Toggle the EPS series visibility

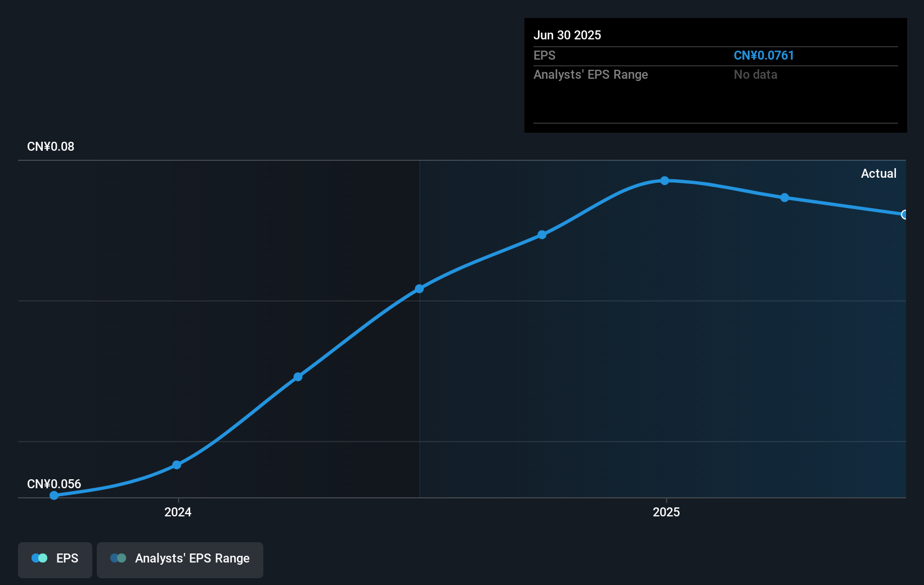coord(55,559)
